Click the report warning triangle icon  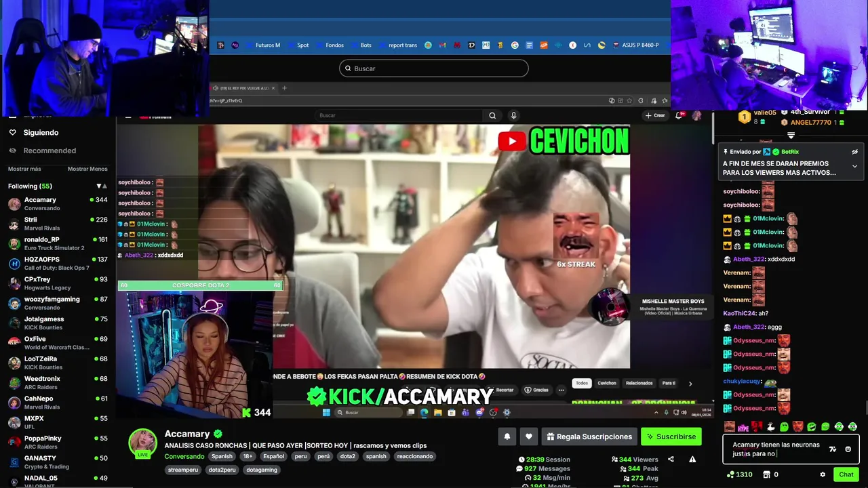692,459
